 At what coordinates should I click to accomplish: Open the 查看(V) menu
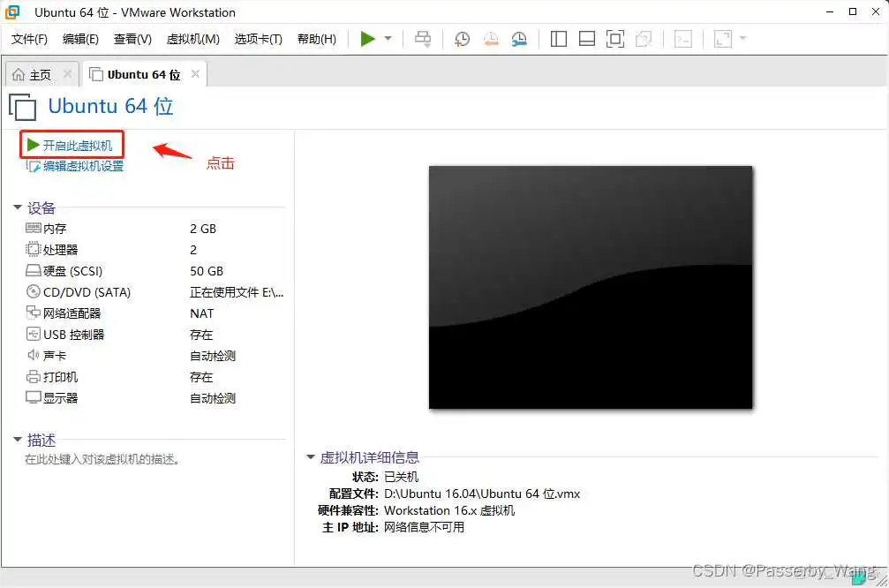(132, 39)
